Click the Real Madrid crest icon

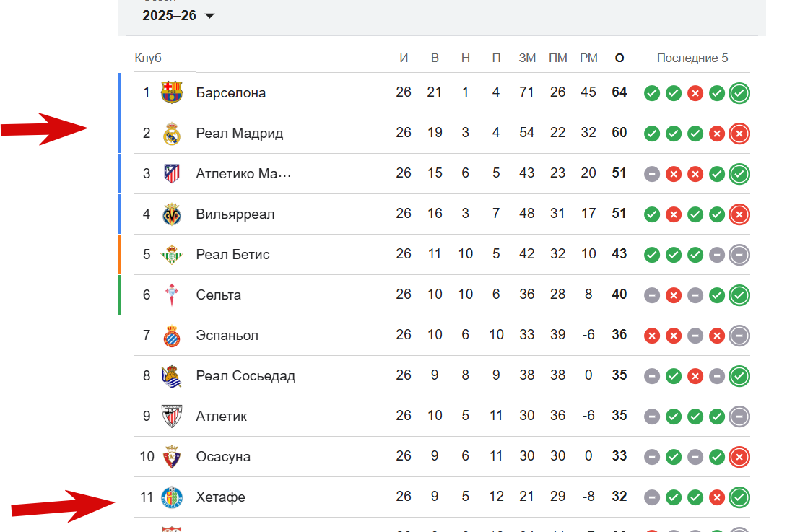172,134
